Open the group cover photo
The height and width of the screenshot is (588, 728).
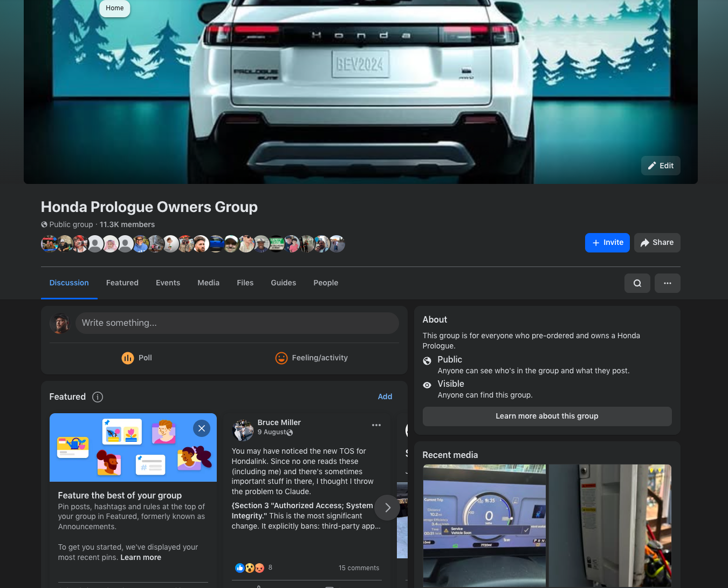point(361,92)
